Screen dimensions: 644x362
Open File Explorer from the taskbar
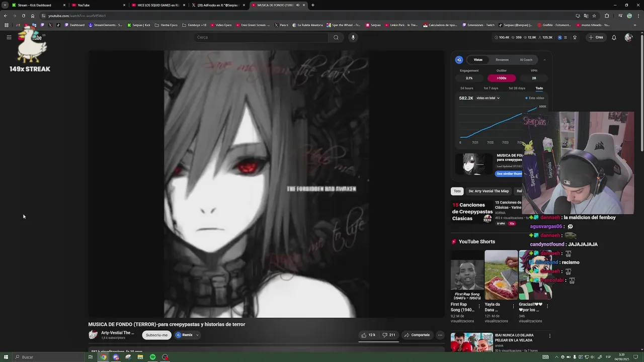pos(140,357)
